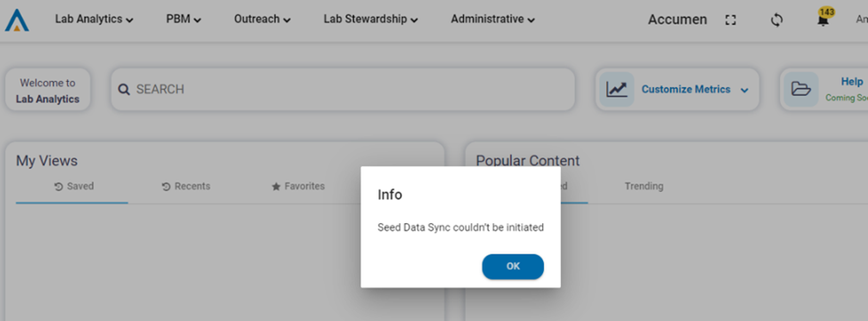Open the Lab Stewardship menu
Viewport: 868px width, 321px height.
tap(370, 20)
